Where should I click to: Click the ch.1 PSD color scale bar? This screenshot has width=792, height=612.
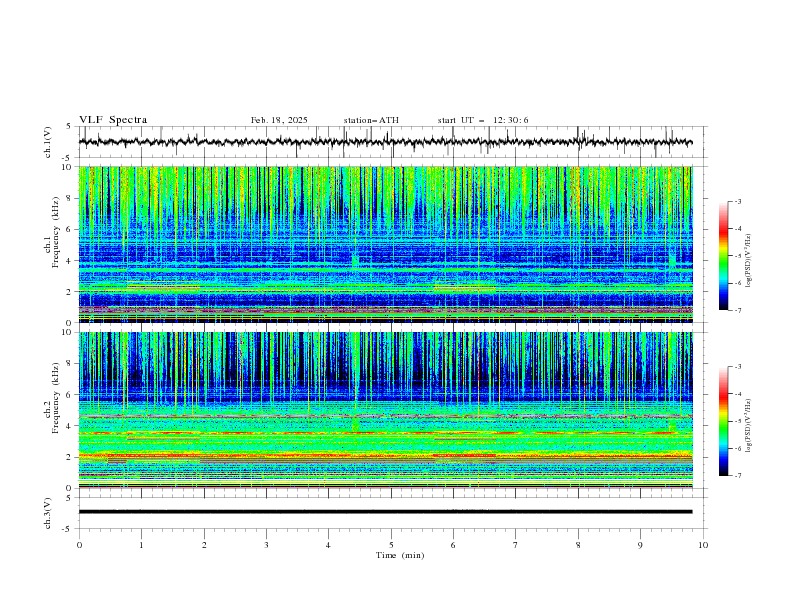[x=724, y=256]
